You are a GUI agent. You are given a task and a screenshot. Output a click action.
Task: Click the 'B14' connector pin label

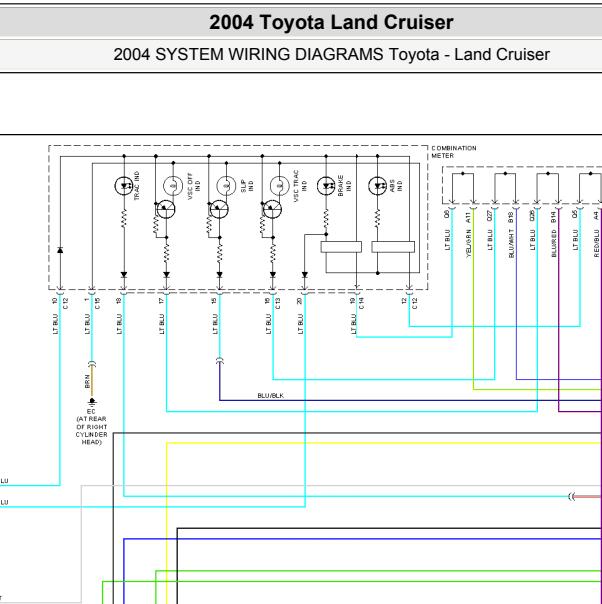tap(554, 217)
